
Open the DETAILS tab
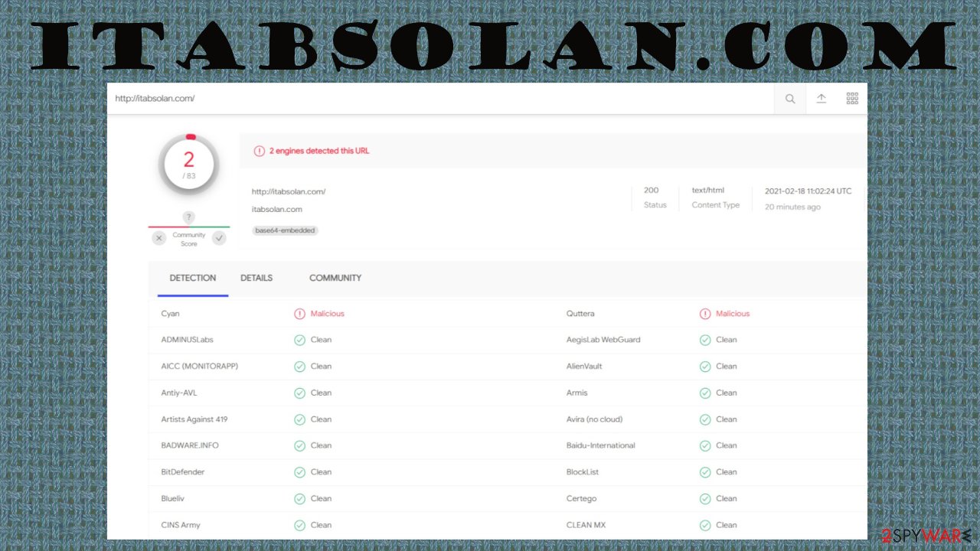coord(256,278)
